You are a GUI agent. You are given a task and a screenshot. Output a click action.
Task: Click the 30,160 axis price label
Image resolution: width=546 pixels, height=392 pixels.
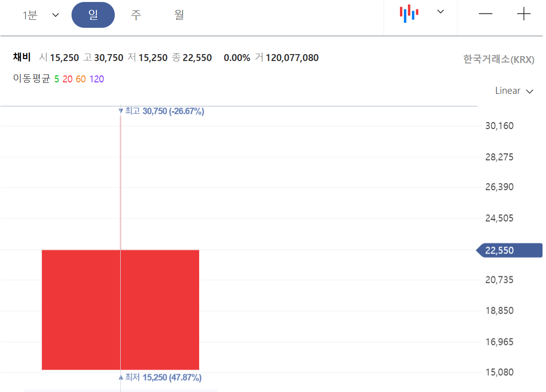click(x=499, y=126)
